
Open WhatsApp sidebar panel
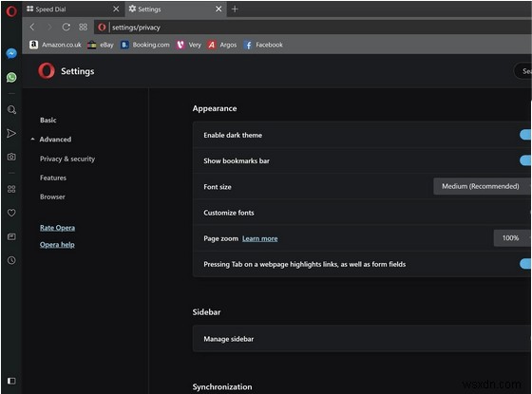pyautogui.click(x=11, y=77)
